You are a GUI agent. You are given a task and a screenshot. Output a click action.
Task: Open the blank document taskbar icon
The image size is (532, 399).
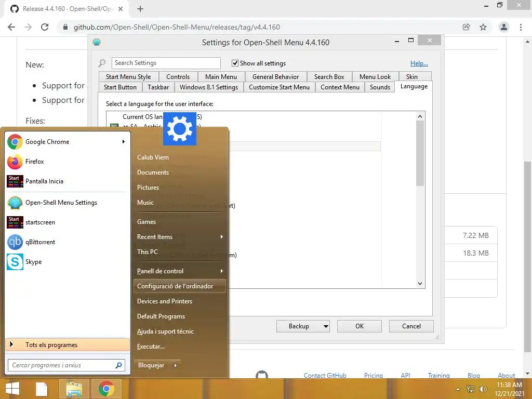click(42, 389)
